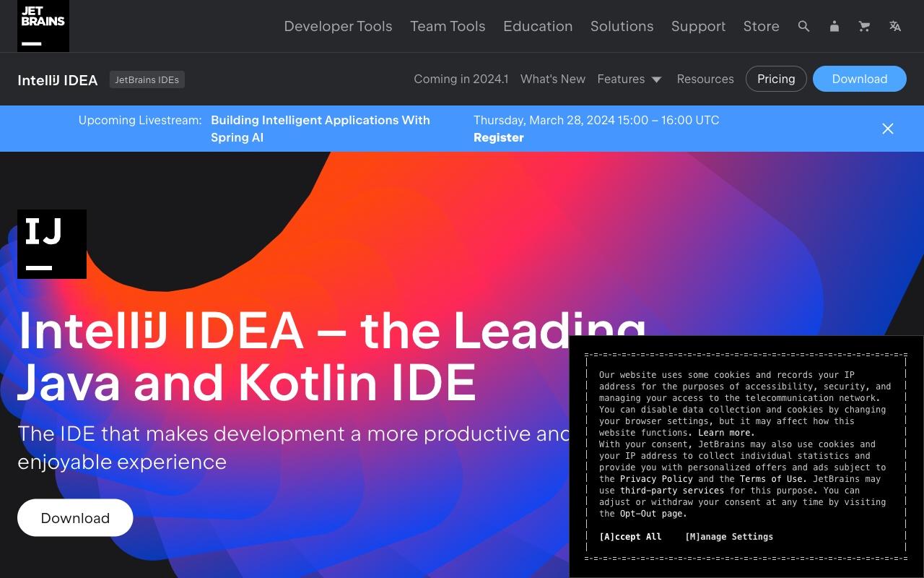Open the Learn more cookie link
Image resolution: width=924 pixels, height=578 pixels.
[x=726, y=433]
